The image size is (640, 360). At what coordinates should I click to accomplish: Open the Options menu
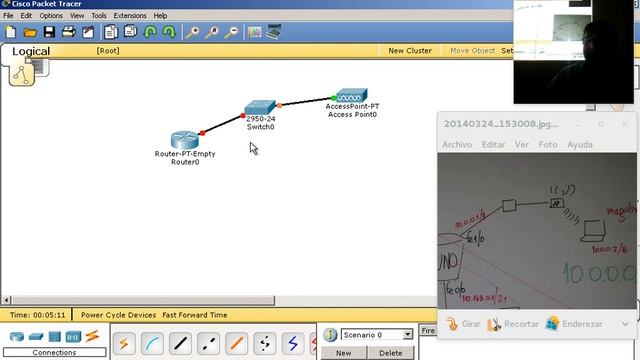tap(51, 16)
